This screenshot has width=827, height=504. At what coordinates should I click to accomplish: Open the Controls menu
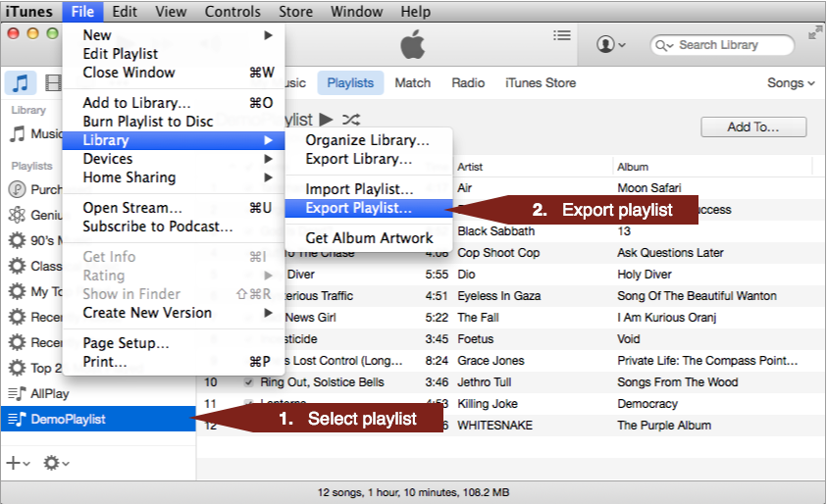coord(233,11)
